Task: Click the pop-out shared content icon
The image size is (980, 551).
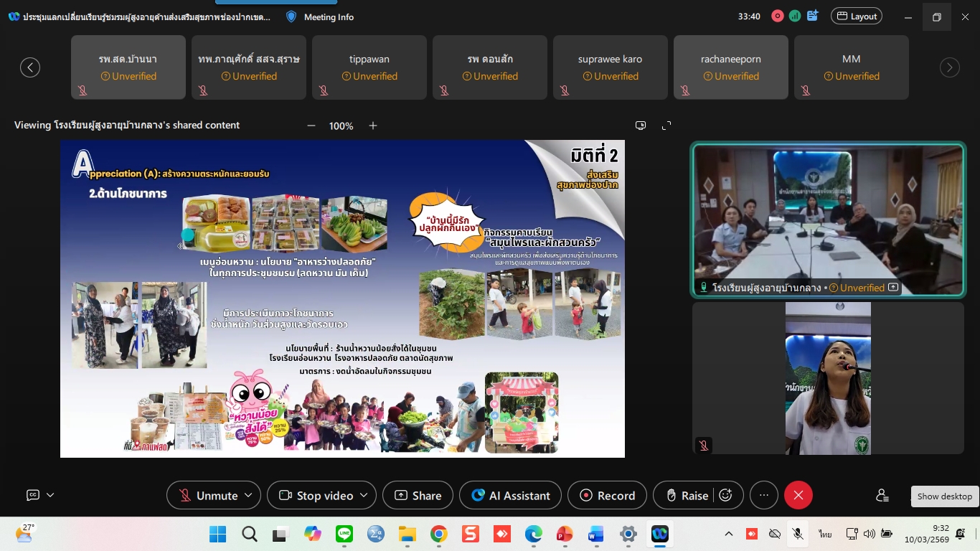Action: point(641,126)
